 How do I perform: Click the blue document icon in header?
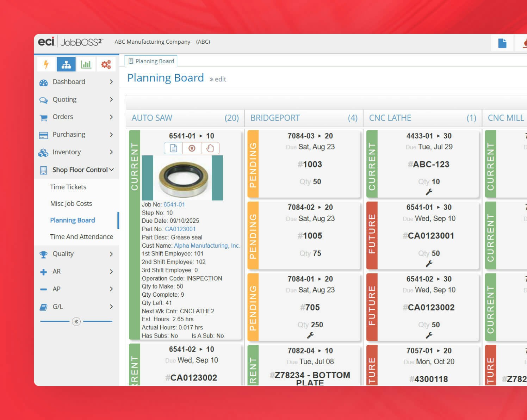[x=502, y=43]
